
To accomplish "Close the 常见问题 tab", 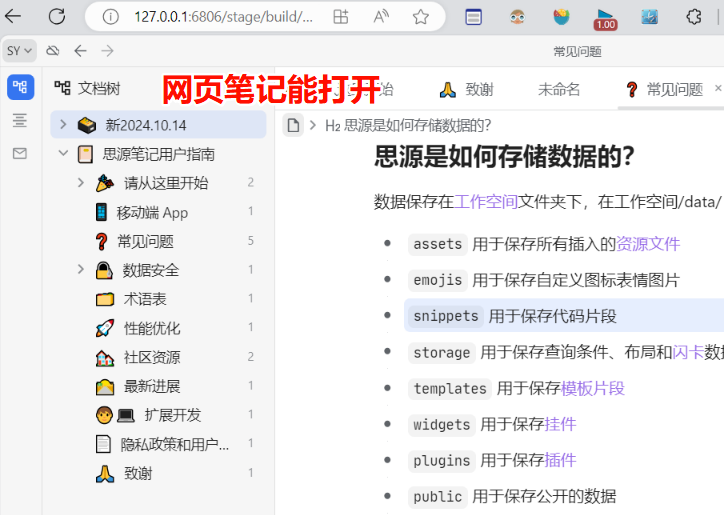I will point(718,88).
